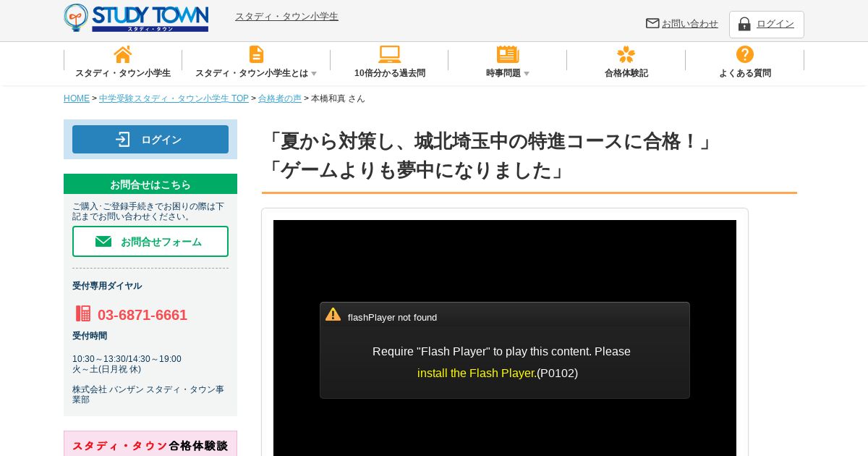This screenshot has width=868, height=456.
Task: Open the 合格体験記 menu item
Action: click(626, 73)
